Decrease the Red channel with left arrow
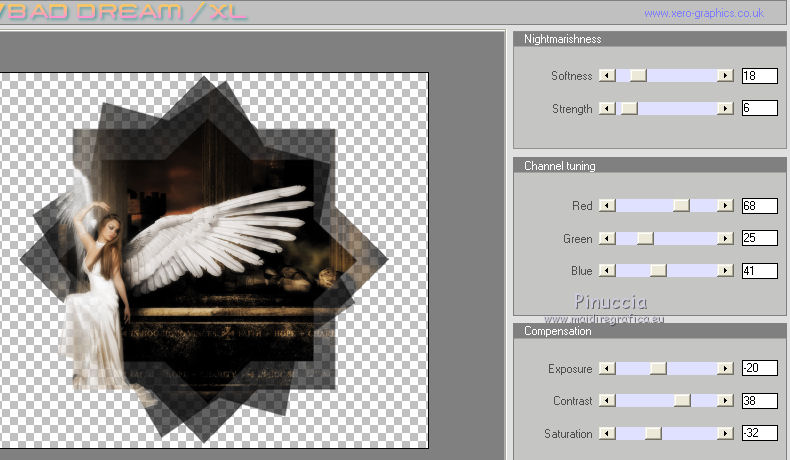The image size is (790, 460). [607, 206]
